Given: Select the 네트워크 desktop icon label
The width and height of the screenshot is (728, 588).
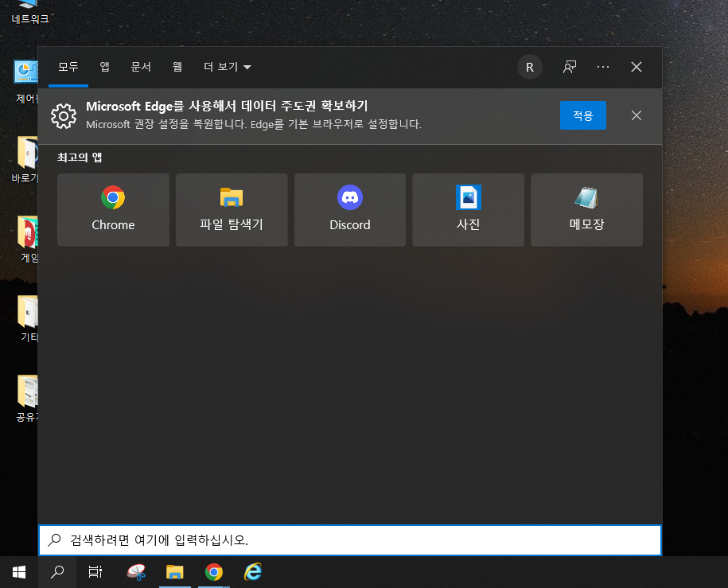Looking at the screenshot, I should coord(30,19).
